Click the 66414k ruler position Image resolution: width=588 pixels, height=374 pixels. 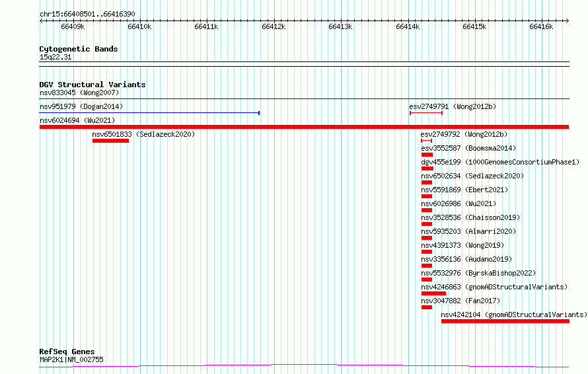pos(408,27)
